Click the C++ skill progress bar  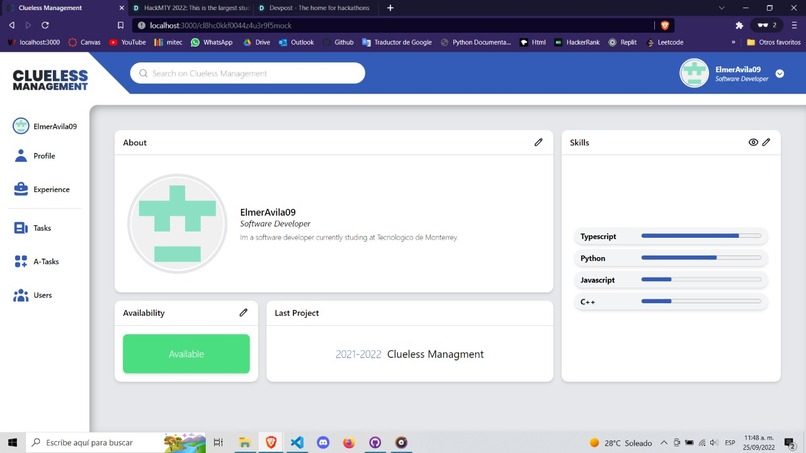701,301
